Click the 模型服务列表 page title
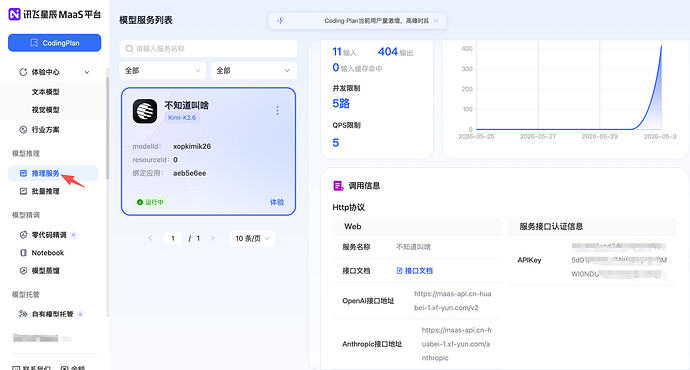The width and height of the screenshot is (690, 370). [x=146, y=20]
